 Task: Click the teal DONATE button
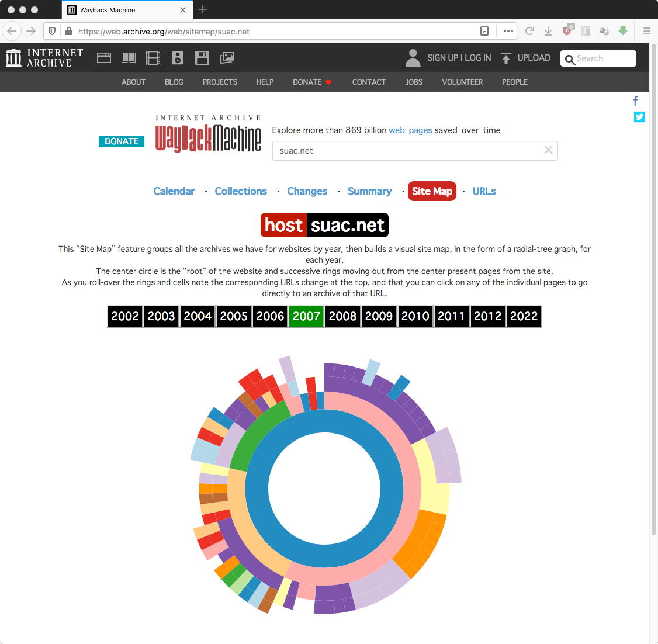[x=122, y=141]
